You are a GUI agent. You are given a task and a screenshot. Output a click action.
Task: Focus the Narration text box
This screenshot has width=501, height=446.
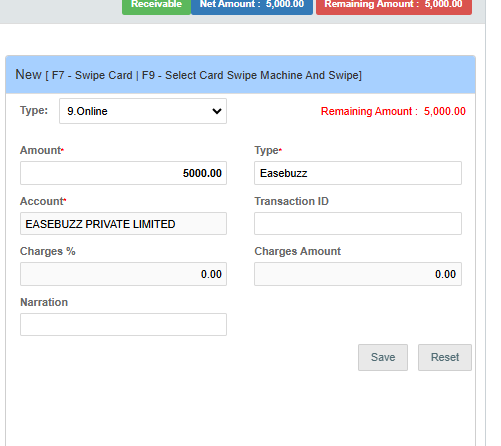pos(123,324)
